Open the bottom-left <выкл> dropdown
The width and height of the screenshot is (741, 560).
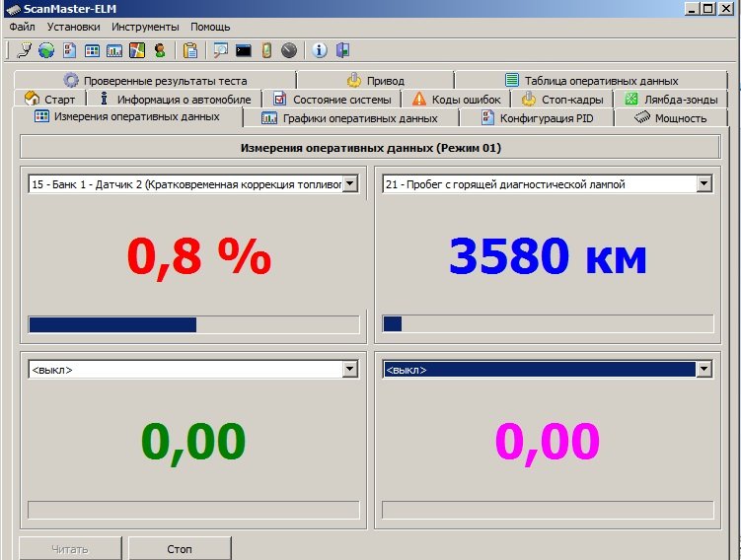point(349,370)
